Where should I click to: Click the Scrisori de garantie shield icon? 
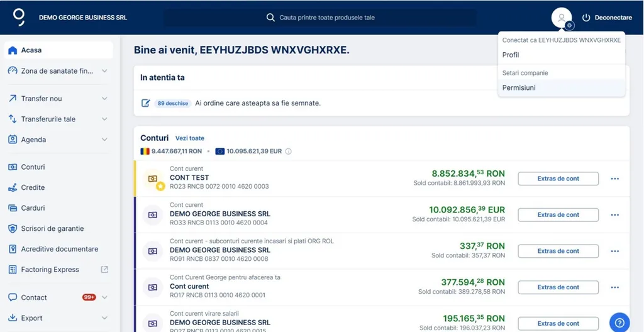(13, 229)
